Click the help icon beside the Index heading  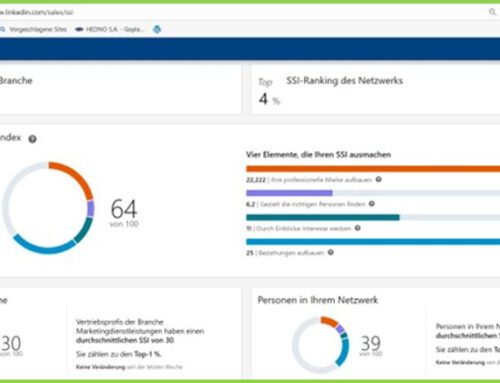(x=32, y=139)
